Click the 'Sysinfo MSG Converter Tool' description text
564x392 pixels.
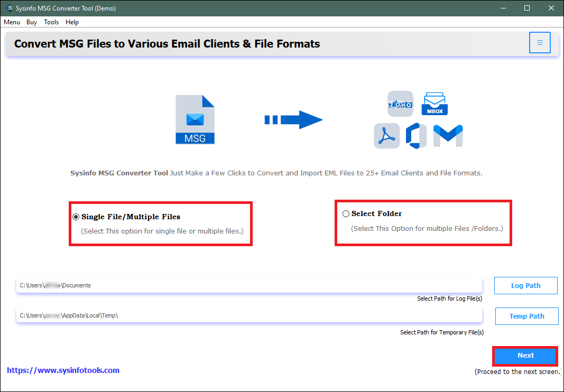(276, 173)
